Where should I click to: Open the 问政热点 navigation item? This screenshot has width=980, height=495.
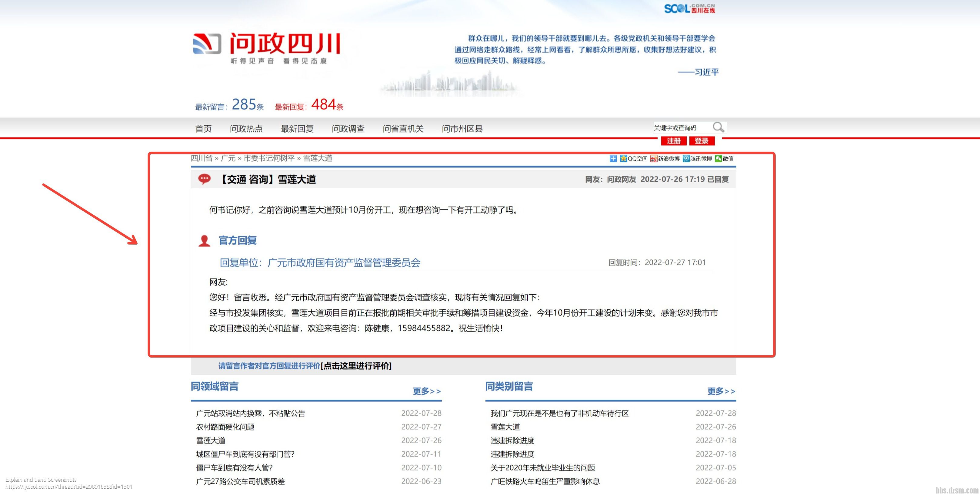point(247,128)
